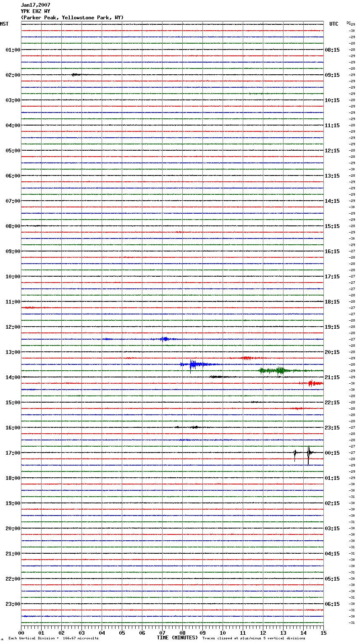Image resolution: width=357 pixels, height=644 pixels.
Task: Click the 23:00 MST time label
Action: coord(13,604)
